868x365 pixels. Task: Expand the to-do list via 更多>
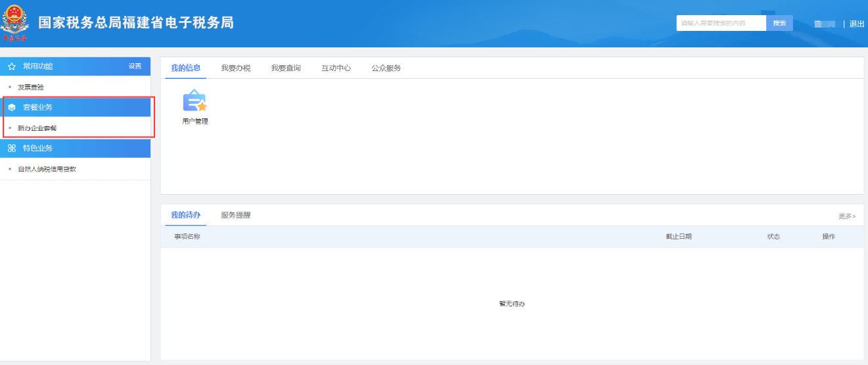[x=847, y=216]
